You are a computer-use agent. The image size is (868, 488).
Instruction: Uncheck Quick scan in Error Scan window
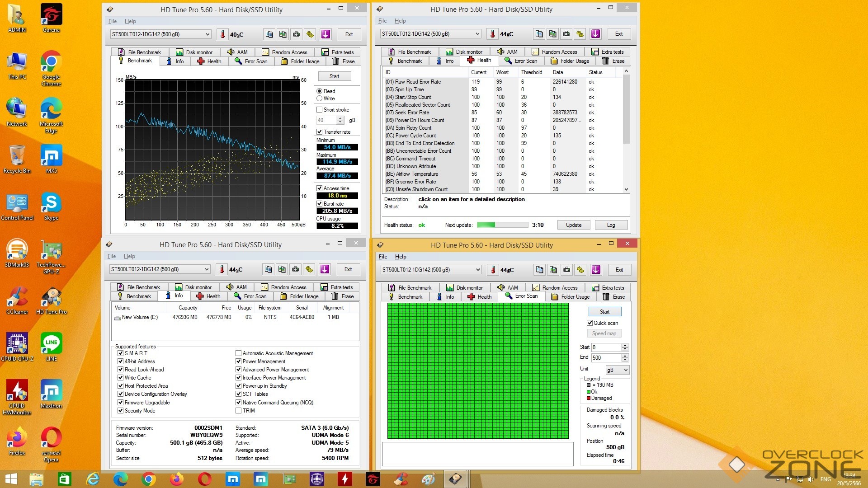[590, 323]
